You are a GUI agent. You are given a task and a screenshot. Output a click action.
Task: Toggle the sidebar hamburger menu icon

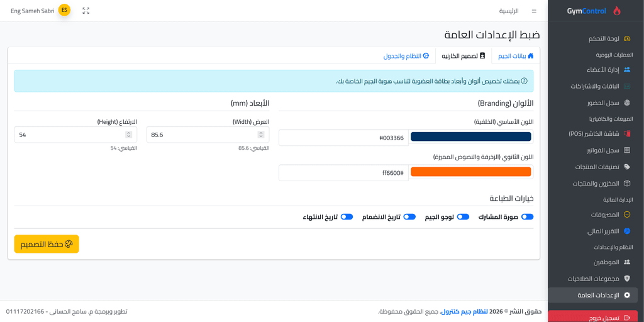click(534, 11)
